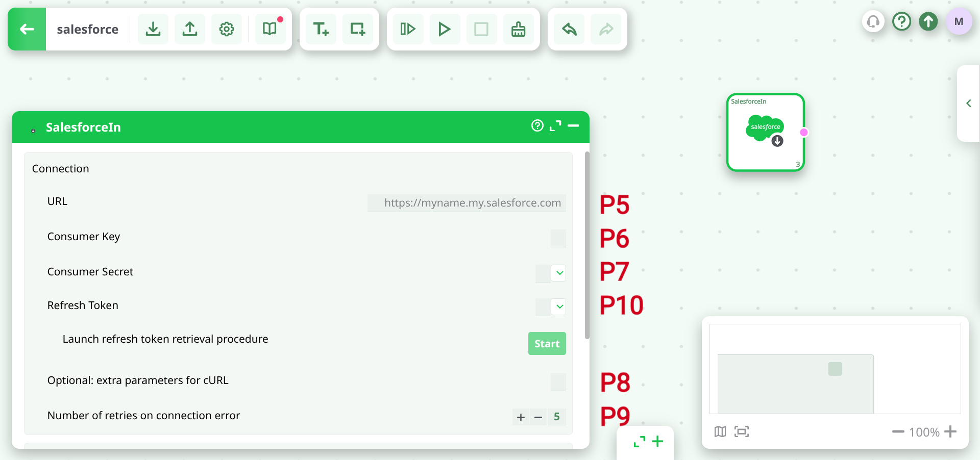The height and width of the screenshot is (460, 980).
Task: Click the Consumer Key input box
Action: (x=558, y=238)
